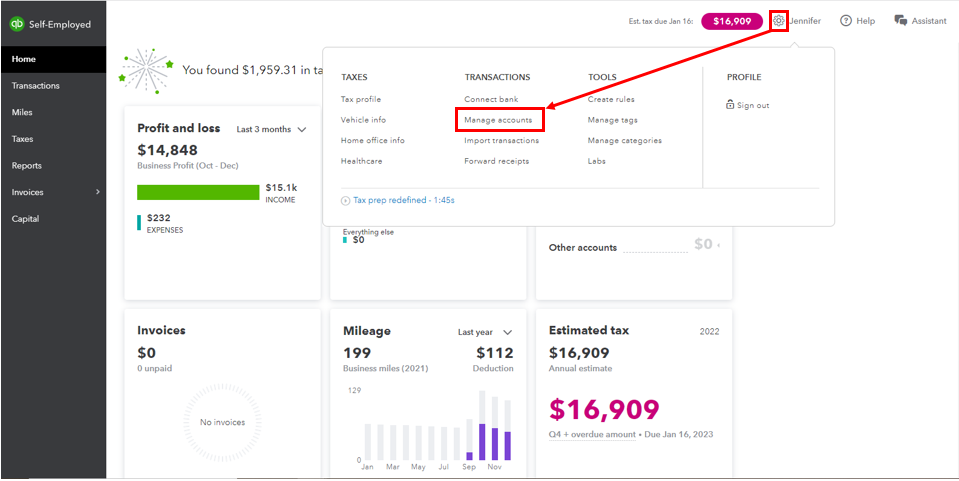Open the Last 3 months dropdown

[271, 129]
